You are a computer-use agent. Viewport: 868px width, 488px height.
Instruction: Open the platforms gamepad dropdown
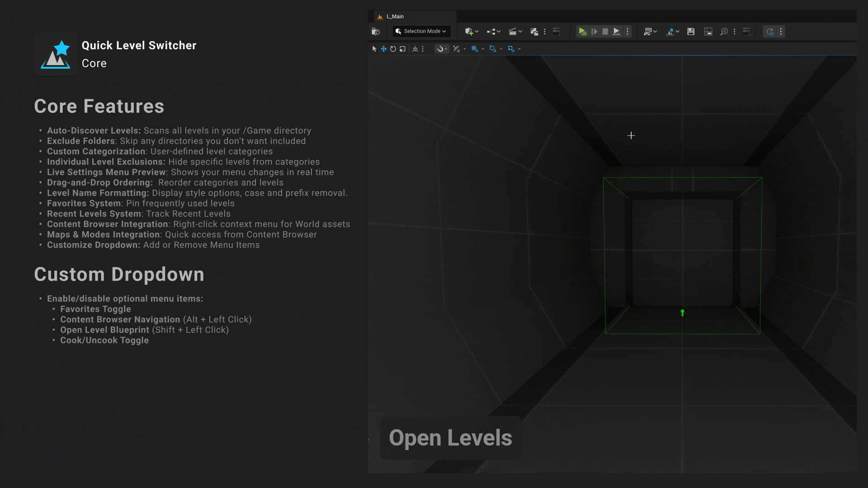click(x=650, y=32)
